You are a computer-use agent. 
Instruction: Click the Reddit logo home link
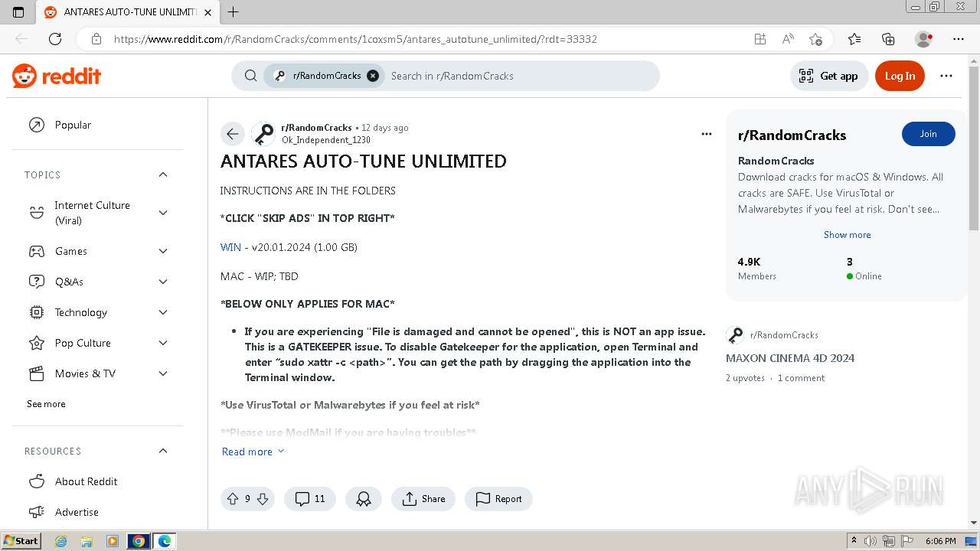57,76
